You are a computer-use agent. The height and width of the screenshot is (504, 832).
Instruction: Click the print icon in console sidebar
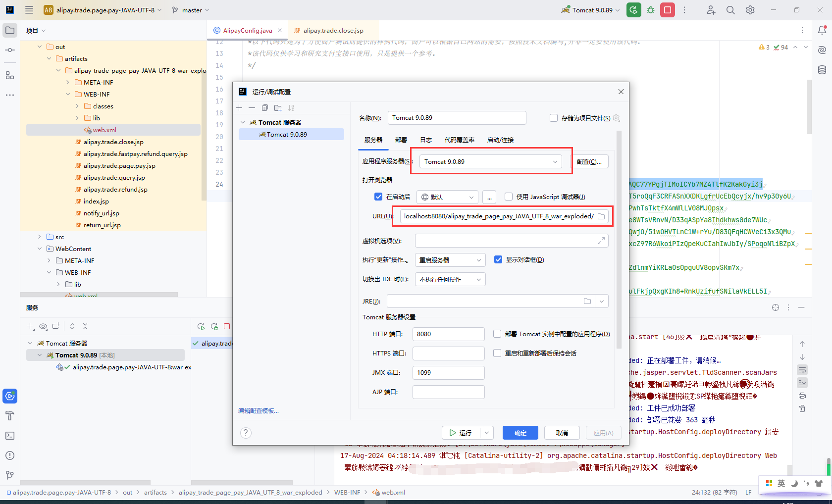point(802,396)
